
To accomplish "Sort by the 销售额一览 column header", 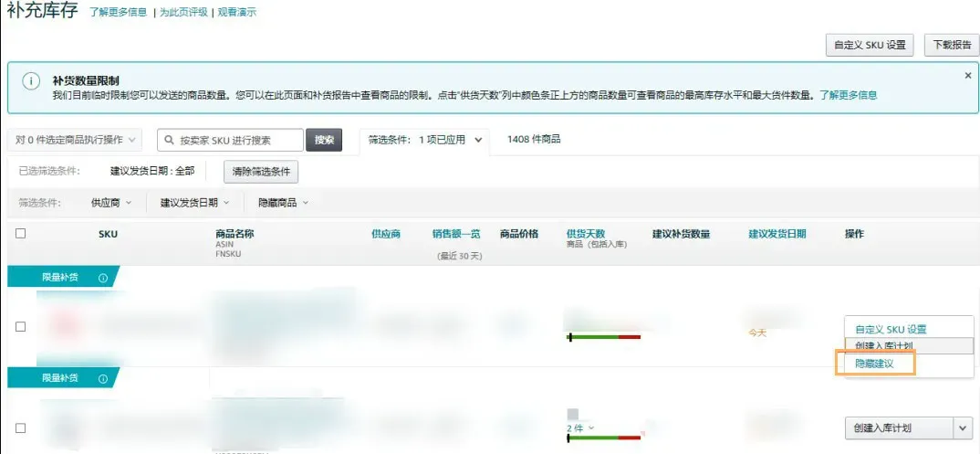I will click(x=456, y=234).
